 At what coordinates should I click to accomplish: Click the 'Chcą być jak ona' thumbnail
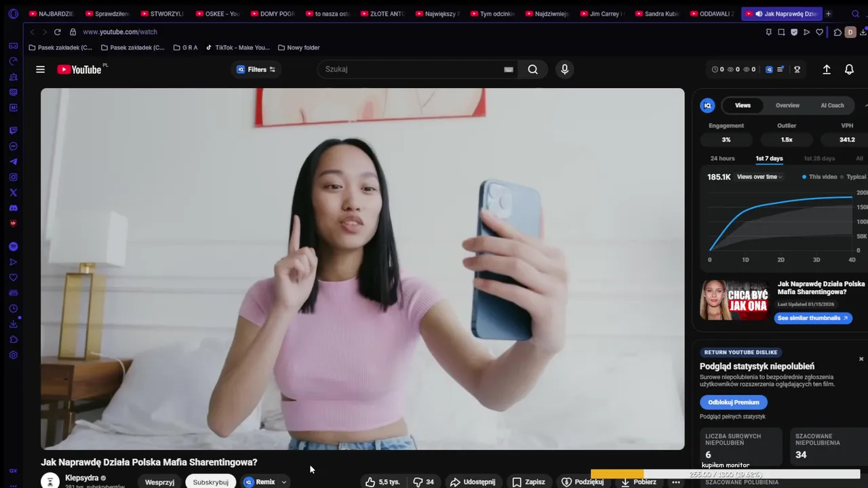[735, 300]
